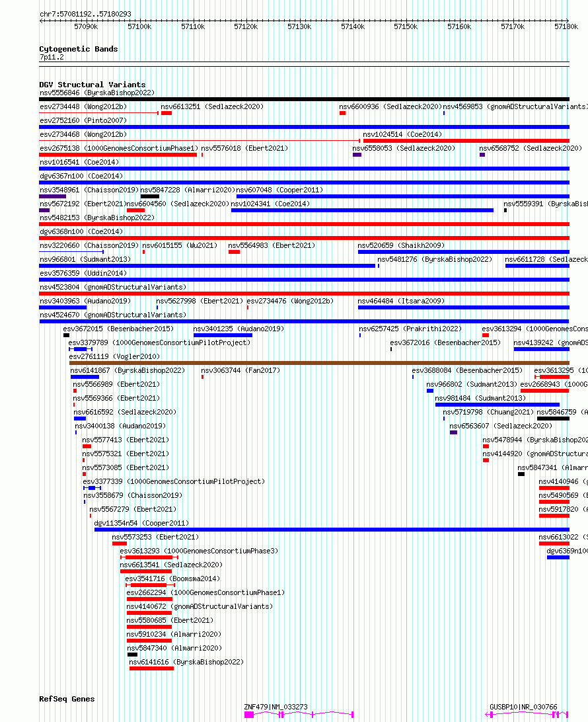Click the GUSBP10 gene glyph

[x=527, y=715]
